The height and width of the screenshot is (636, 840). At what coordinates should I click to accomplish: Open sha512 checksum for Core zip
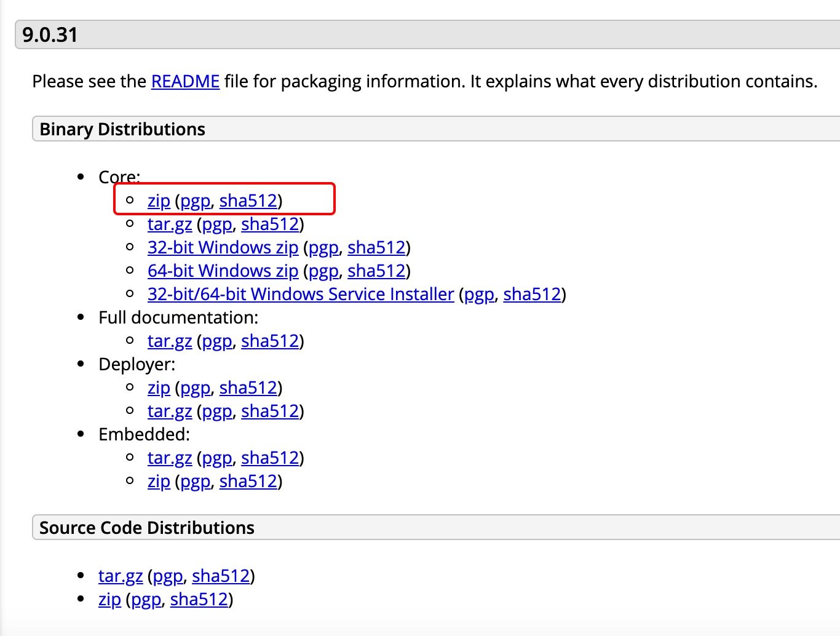(x=248, y=201)
